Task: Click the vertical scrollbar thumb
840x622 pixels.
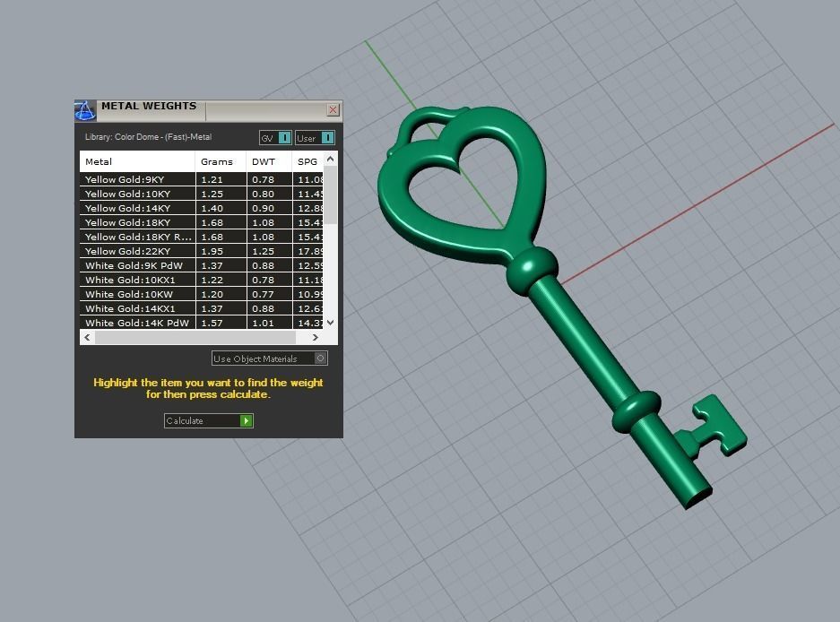Action: click(331, 195)
